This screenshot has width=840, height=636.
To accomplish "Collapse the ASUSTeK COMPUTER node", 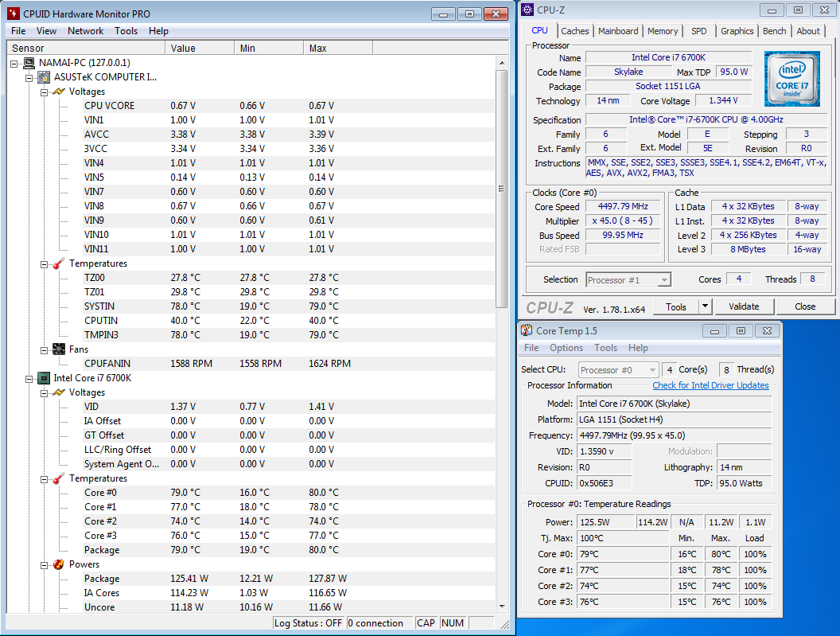I will click(29, 78).
